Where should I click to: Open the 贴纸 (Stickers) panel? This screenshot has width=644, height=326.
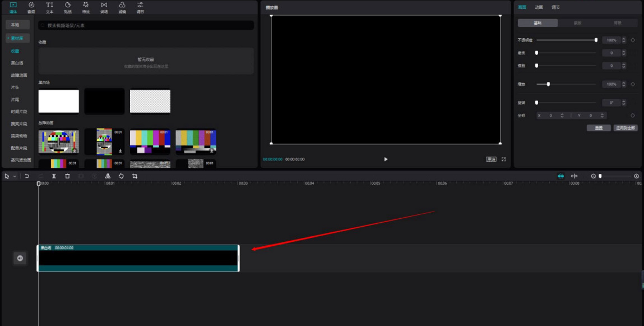[67, 7]
